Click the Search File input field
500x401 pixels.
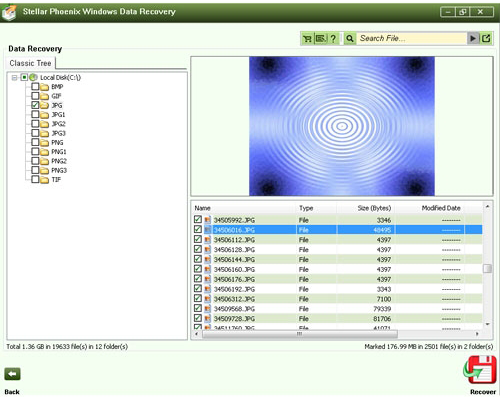(x=412, y=38)
